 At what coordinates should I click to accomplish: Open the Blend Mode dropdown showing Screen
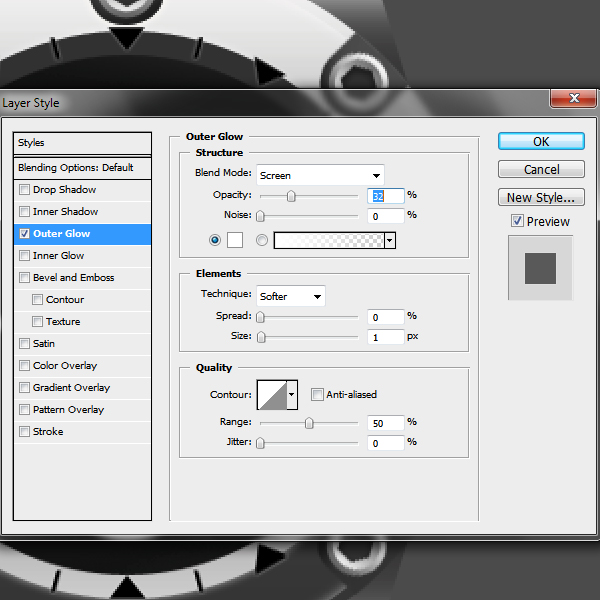[x=320, y=175]
